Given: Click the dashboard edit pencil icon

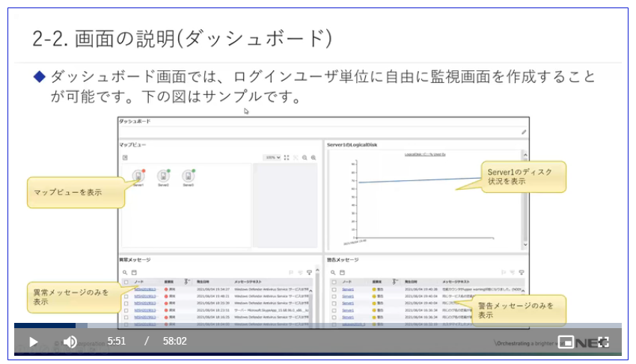Looking at the screenshot, I should tap(524, 132).
